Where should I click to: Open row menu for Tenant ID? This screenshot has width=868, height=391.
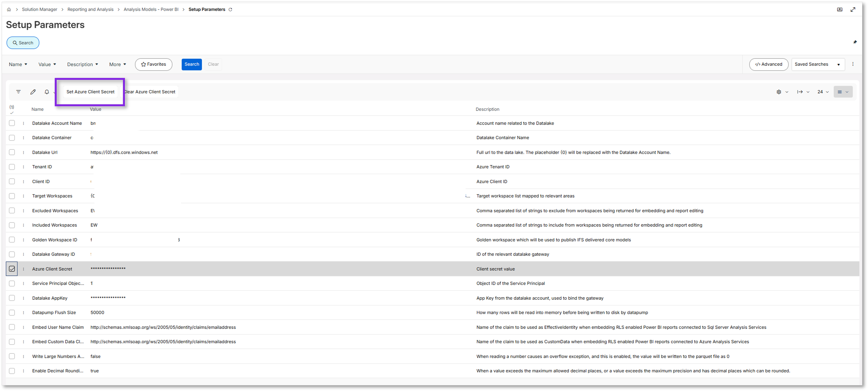click(24, 167)
